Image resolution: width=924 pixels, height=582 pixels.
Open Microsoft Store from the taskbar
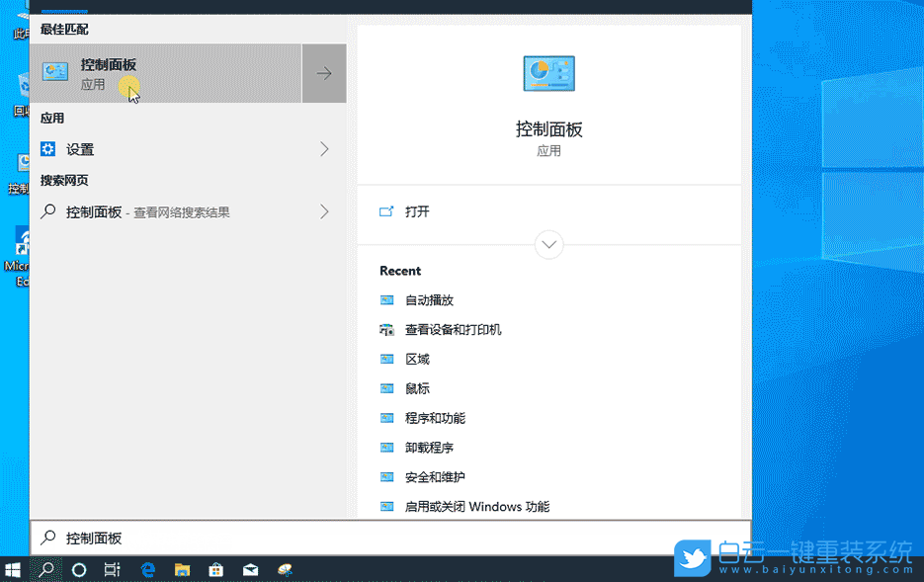pos(215,569)
